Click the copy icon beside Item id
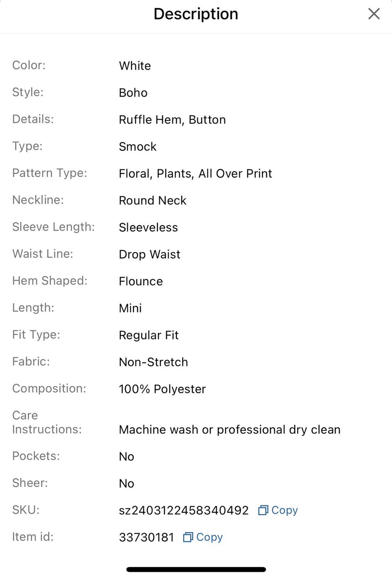 click(188, 537)
